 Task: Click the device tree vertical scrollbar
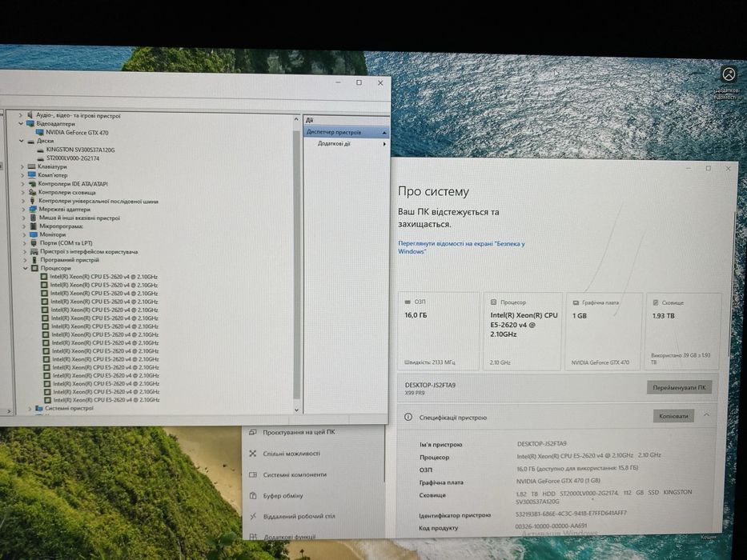tap(296, 264)
